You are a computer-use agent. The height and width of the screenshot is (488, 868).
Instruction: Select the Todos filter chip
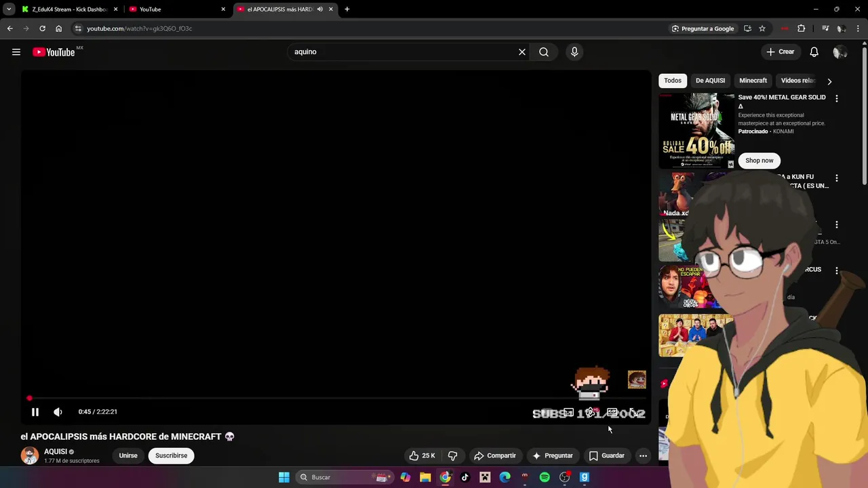673,81
